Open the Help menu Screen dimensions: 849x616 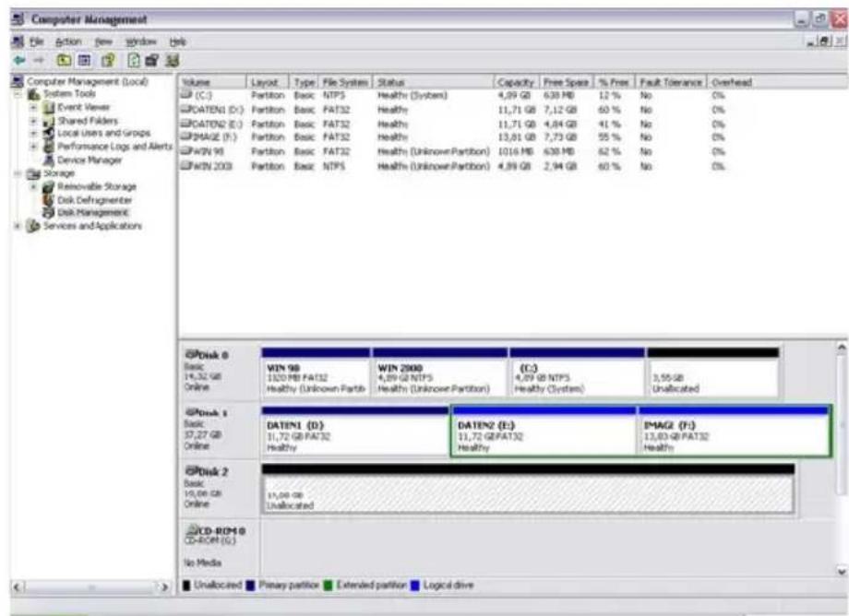click(177, 41)
